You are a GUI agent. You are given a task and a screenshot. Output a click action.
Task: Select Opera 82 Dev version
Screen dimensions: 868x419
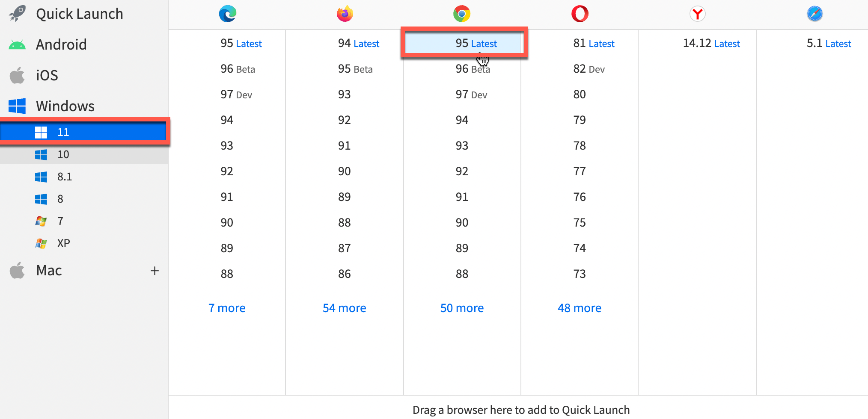[589, 69]
